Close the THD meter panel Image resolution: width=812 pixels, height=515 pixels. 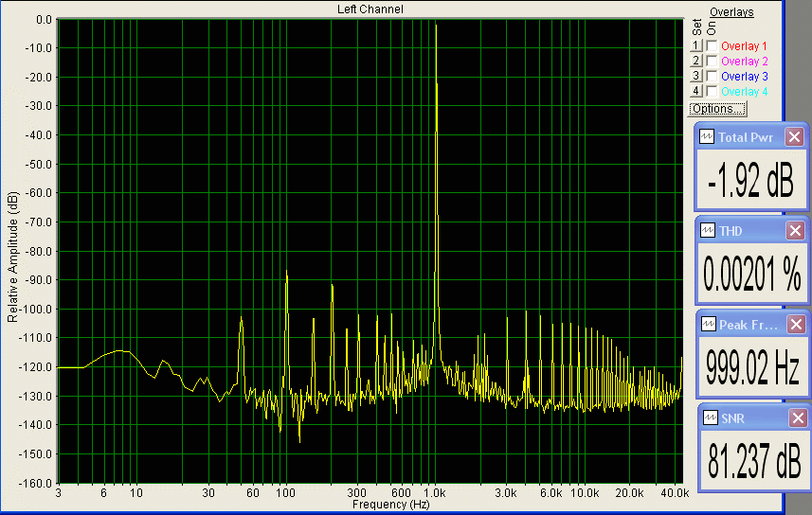pyautogui.click(x=795, y=230)
